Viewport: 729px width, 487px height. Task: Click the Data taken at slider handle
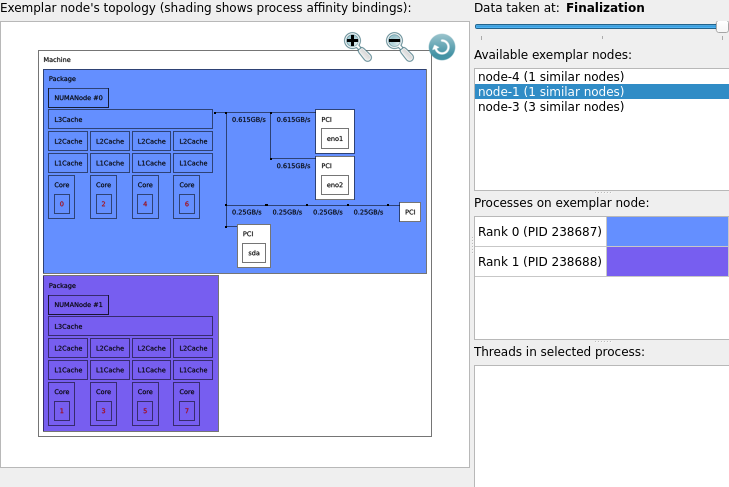tap(722, 27)
